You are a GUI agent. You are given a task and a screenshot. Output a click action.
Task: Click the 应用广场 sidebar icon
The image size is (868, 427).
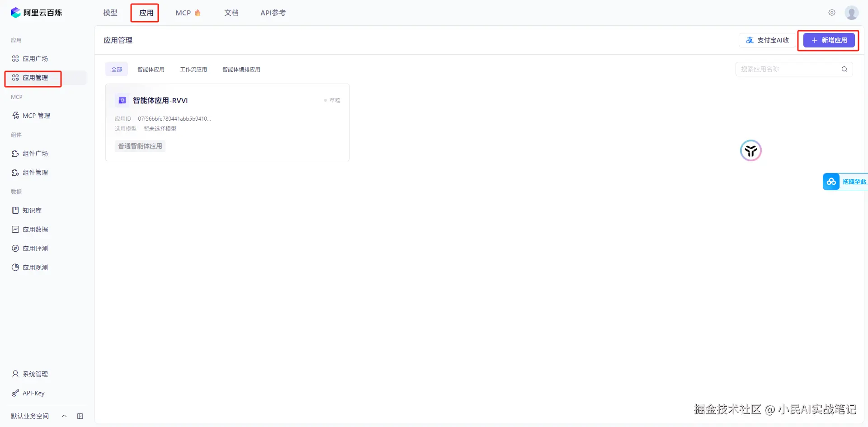tap(15, 59)
